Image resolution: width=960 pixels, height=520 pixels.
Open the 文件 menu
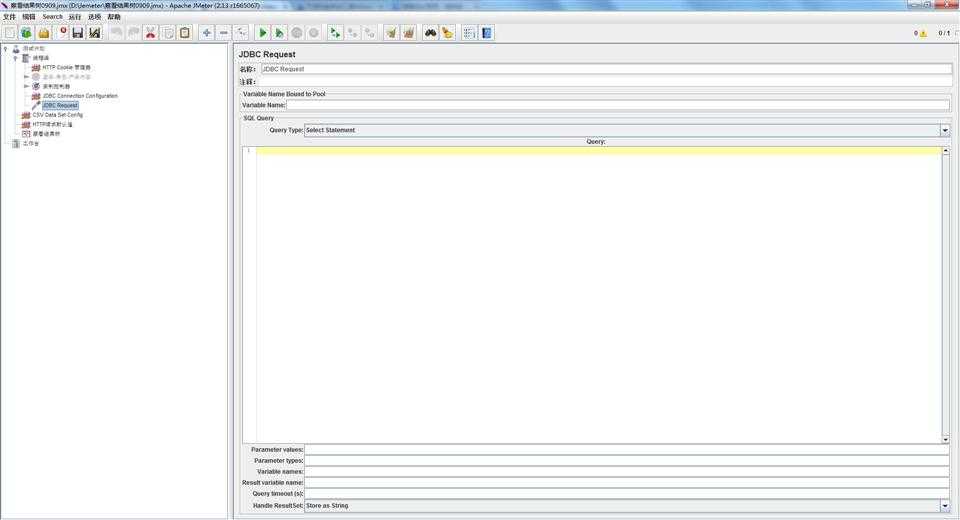[x=9, y=17]
